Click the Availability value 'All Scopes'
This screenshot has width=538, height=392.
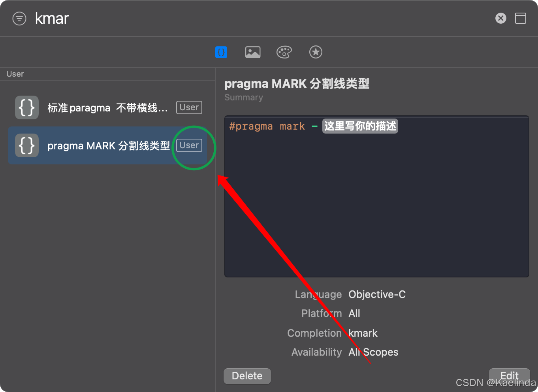pos(373,352)
